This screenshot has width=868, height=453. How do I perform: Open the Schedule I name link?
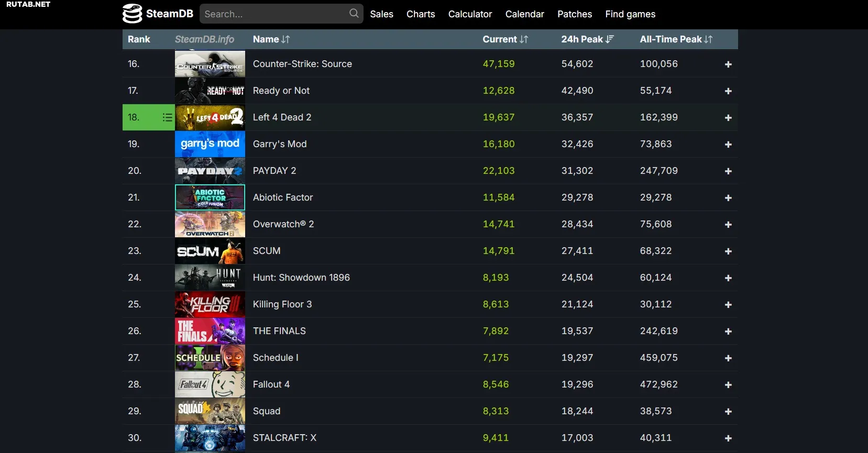(x=276, y=358)
